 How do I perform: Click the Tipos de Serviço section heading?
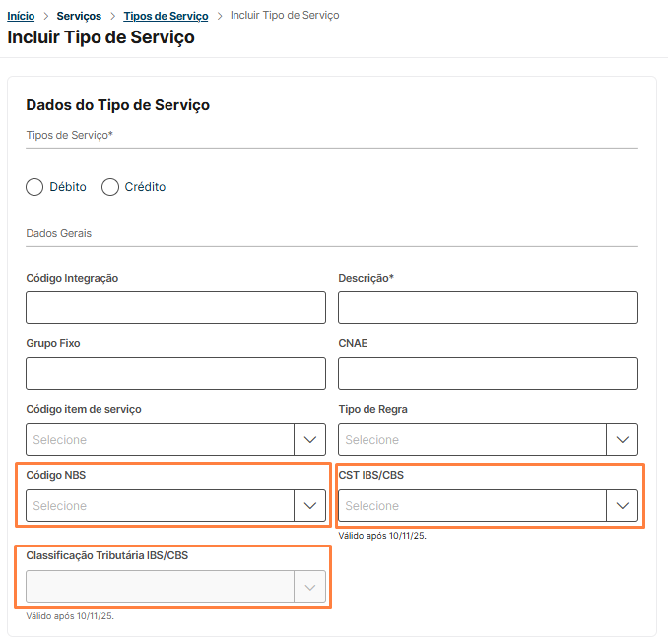pyautogui.click(x=70, y=136)
